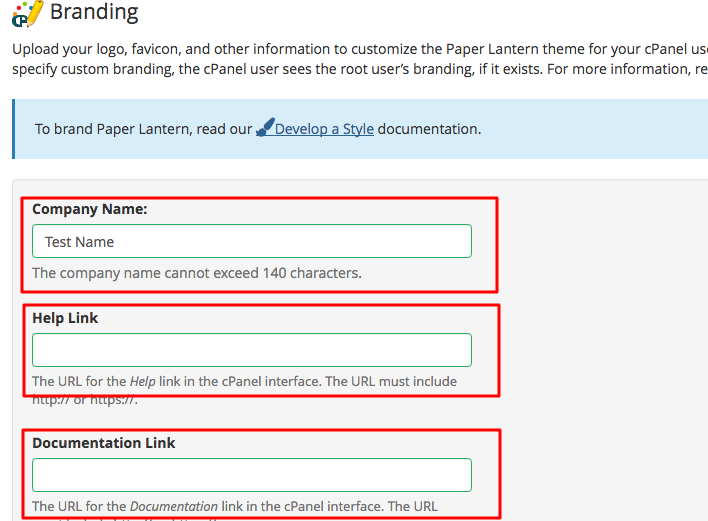The image size is (708, 521).
Task: Click the Documentation Link label
Action: tap(104, 443)
